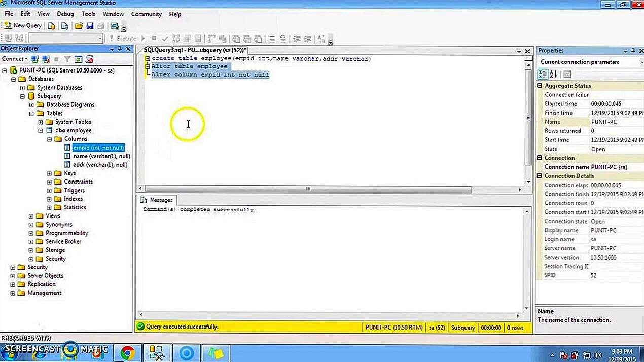
Task: Select the empid (int, not null) column
Action: pos(98,148)
